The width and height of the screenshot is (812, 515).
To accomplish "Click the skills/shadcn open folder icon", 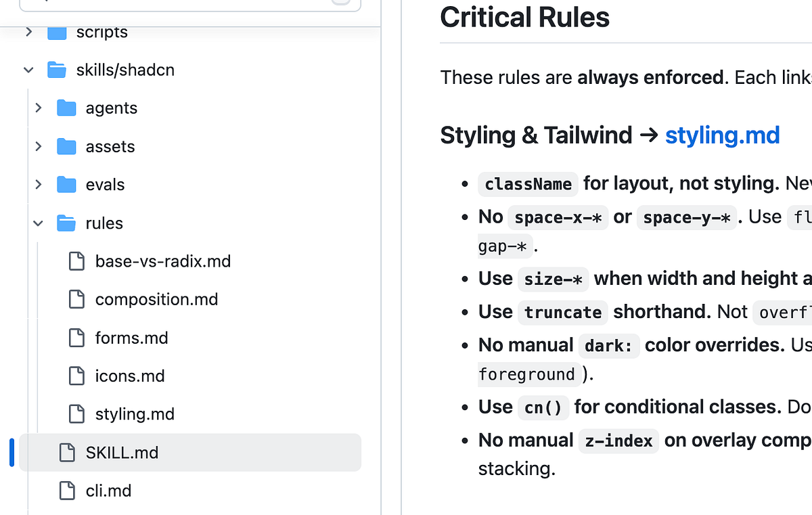I will pyautogui.click(x=57, y=70).
